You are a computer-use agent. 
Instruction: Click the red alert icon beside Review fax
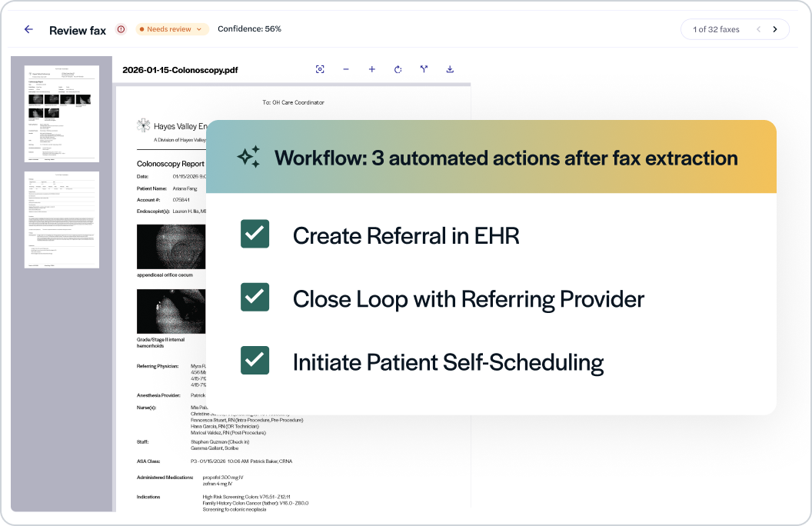(x=121, y=29)
